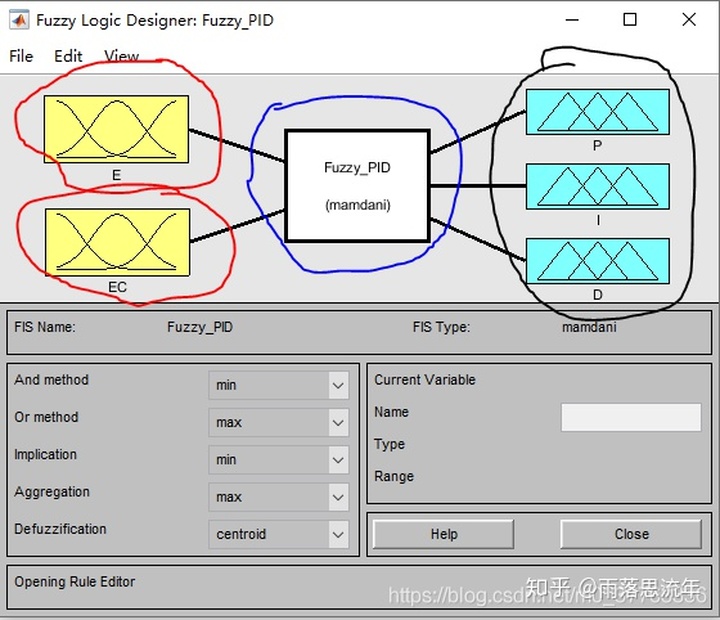Click the FIS Name: label
Image resolution: width=720 pixels, height=620 pixels.
(x=45, y=327)
